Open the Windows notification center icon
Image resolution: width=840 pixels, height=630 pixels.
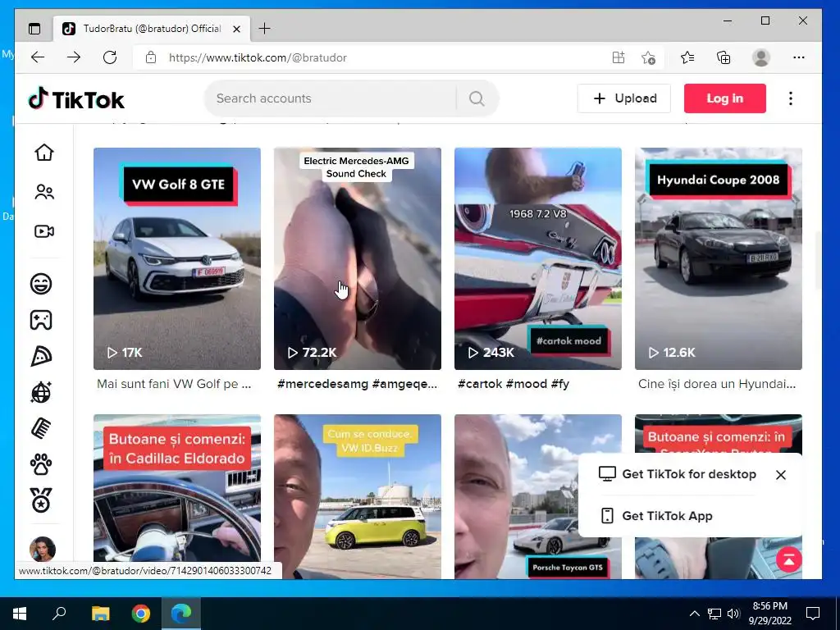coord(813,614)
